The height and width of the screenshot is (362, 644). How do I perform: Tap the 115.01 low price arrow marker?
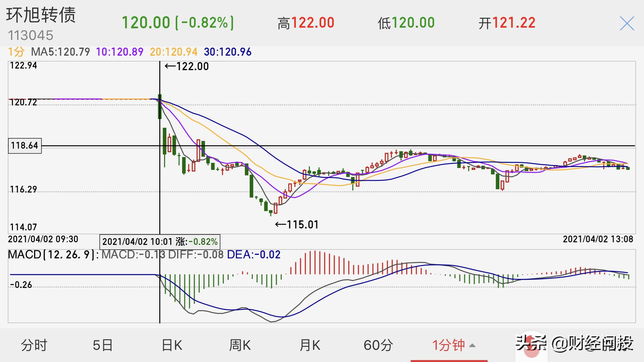(297, 225)
